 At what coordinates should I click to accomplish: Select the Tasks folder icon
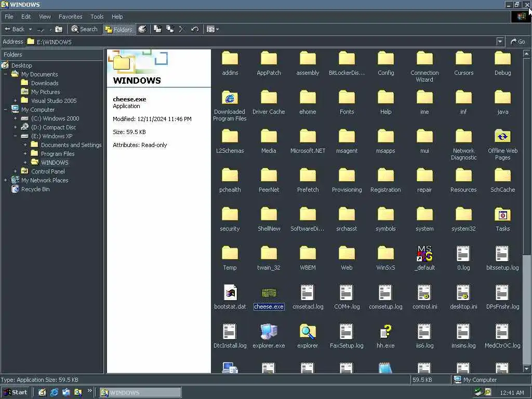click(502, 215)
